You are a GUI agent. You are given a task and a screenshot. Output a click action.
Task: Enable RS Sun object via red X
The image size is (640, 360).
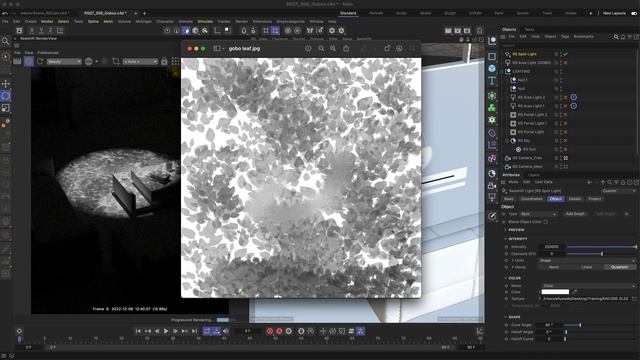[x=565, y=149]
